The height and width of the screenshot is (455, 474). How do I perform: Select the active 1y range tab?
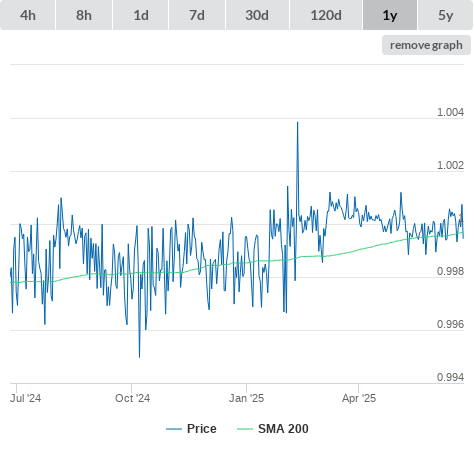coord(390,15)
